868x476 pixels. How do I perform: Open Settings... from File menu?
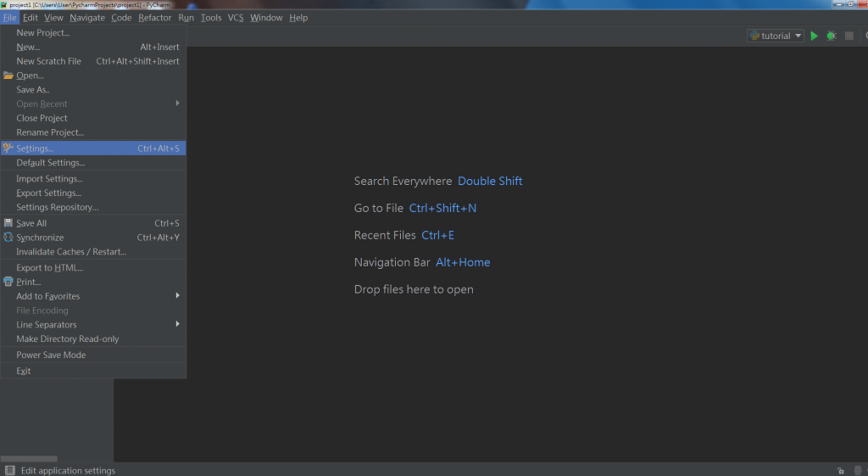(x=93, y=148)
